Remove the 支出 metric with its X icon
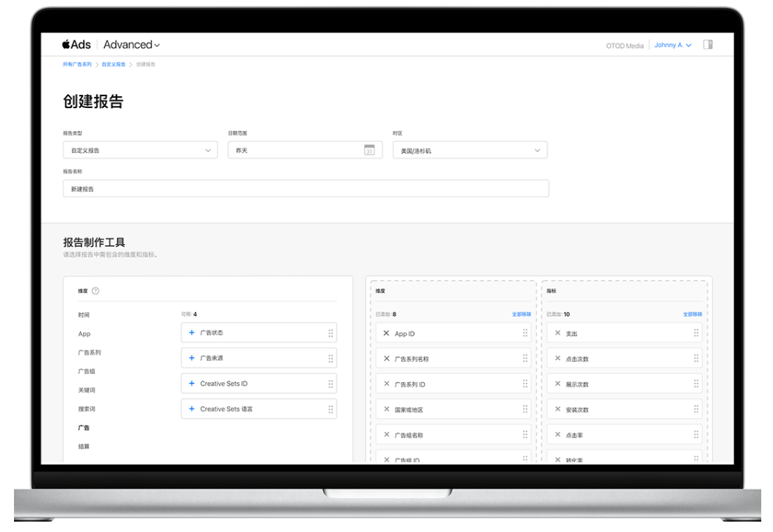The height and width of the screenshot is (532, 773). coord(558,333)
